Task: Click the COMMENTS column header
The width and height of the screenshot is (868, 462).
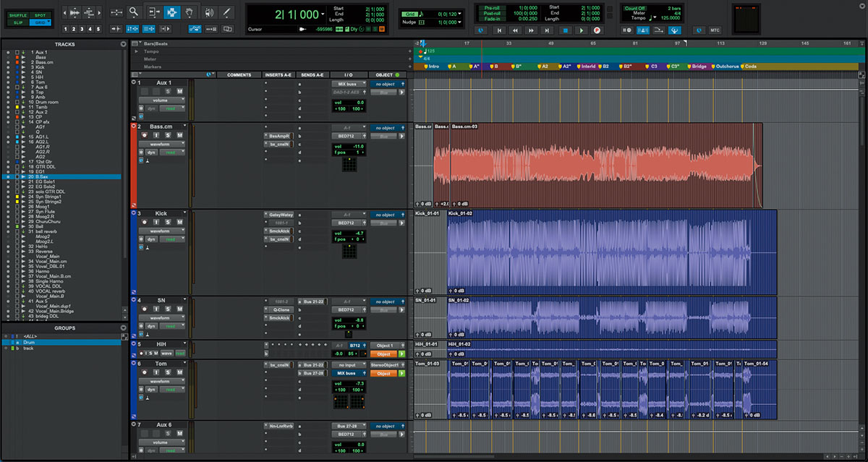Action: [x=239, y=74]
